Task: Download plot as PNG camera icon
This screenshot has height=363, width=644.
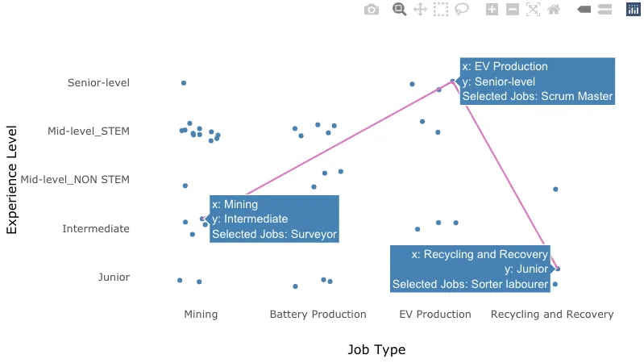Action: pyautogui.click(x=372, y=10)
